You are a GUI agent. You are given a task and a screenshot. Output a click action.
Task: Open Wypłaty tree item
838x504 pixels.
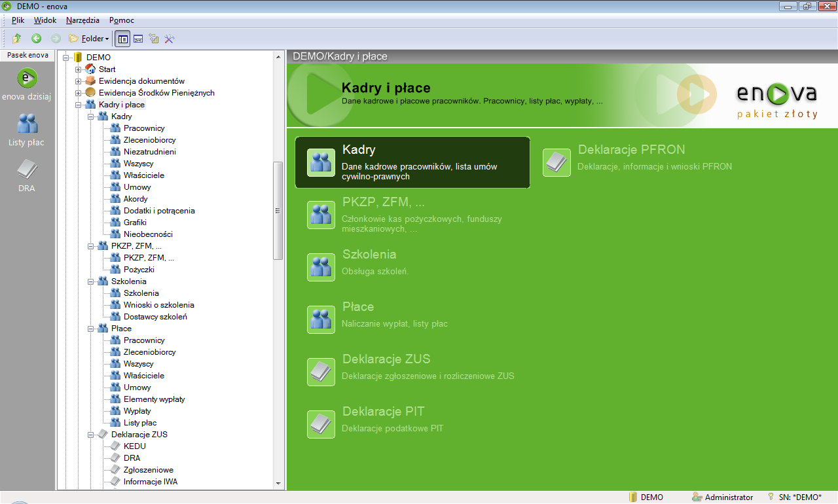[137, 411]
